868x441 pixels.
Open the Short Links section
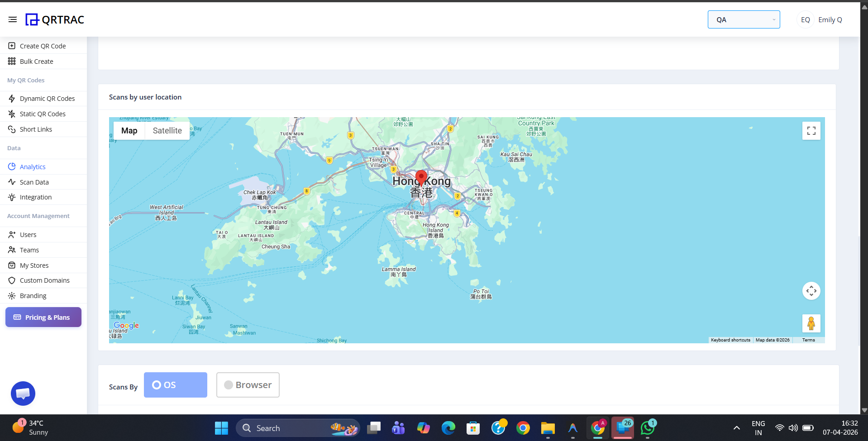tap(36, 129)
